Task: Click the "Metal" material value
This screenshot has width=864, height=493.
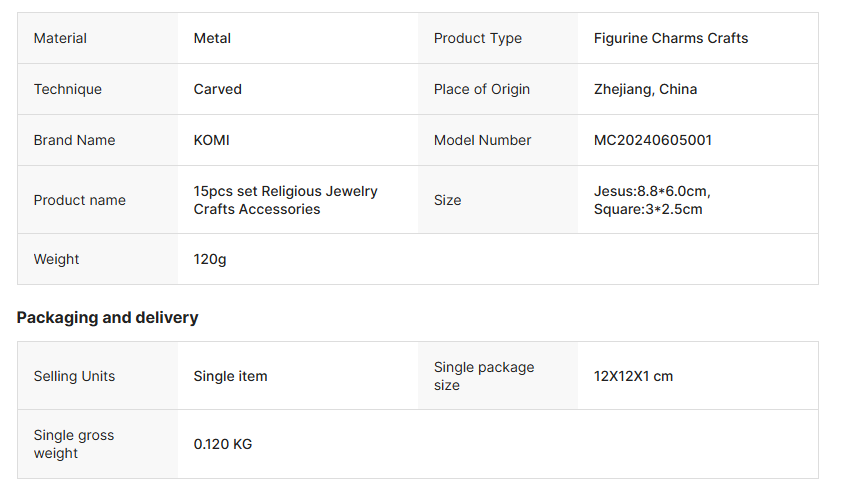Action: [x=212, y=38]
